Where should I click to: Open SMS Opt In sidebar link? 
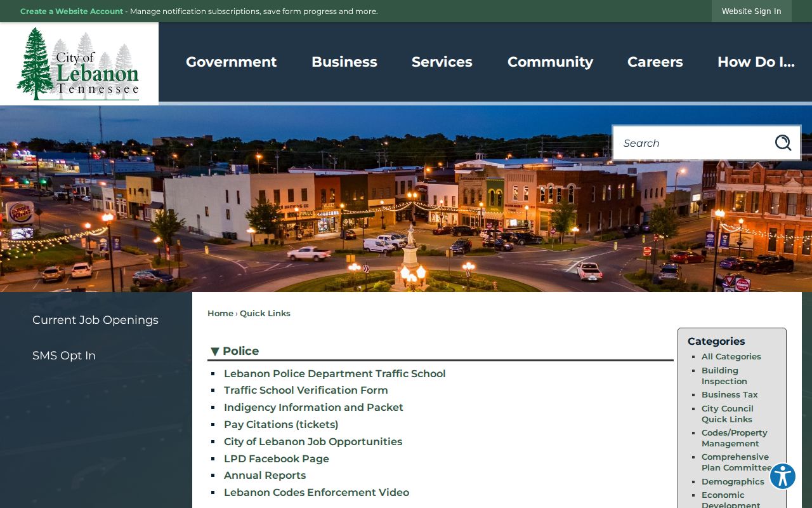(64, 356)
